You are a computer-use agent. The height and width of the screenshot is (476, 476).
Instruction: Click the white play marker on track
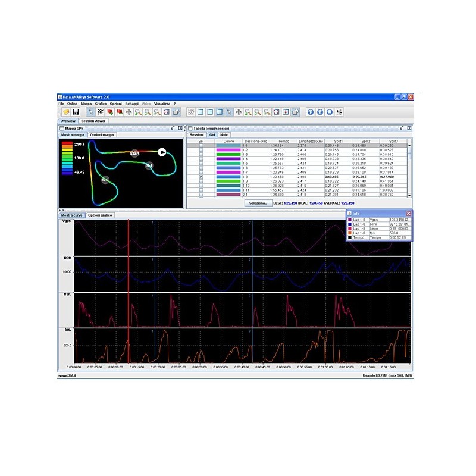click(x=162, y=152)
